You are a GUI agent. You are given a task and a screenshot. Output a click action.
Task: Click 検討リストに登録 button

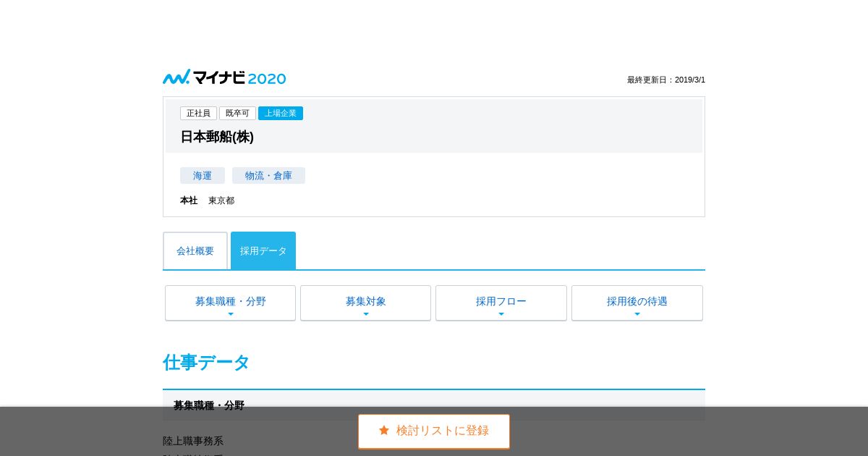click(434, 431)
